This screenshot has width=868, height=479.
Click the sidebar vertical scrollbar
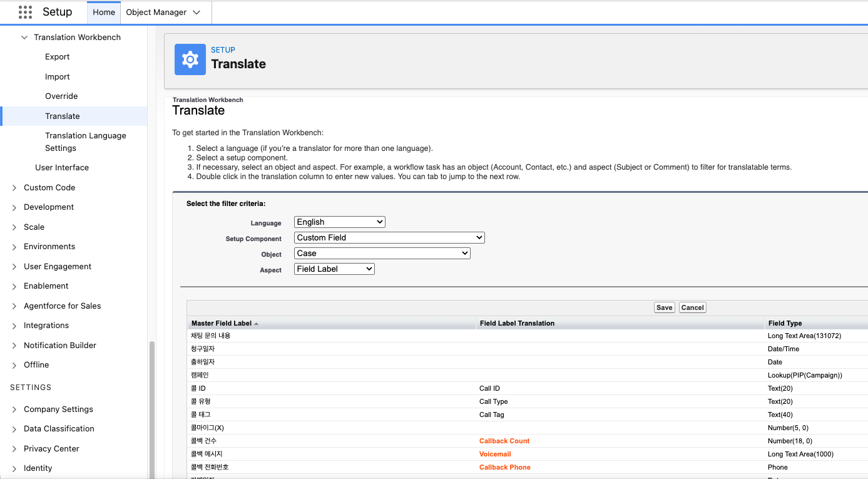tap(151, 407)
